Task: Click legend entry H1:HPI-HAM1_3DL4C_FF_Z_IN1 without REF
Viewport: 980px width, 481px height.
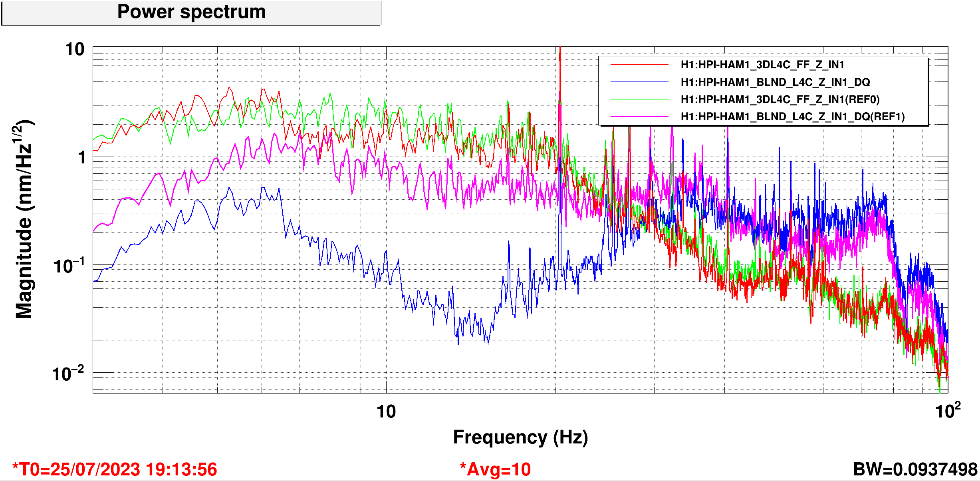Action: (x=762, y=65)
